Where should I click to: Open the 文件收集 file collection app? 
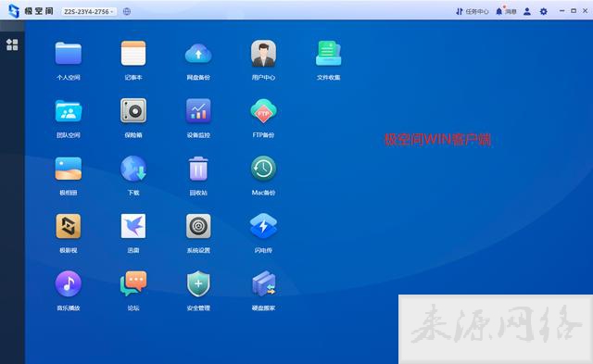pos(328,54)
